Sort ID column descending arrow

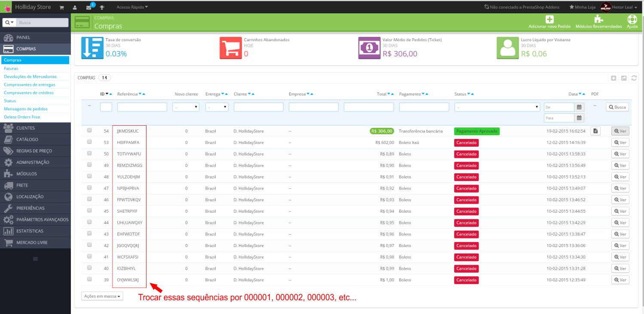(107, 94)
